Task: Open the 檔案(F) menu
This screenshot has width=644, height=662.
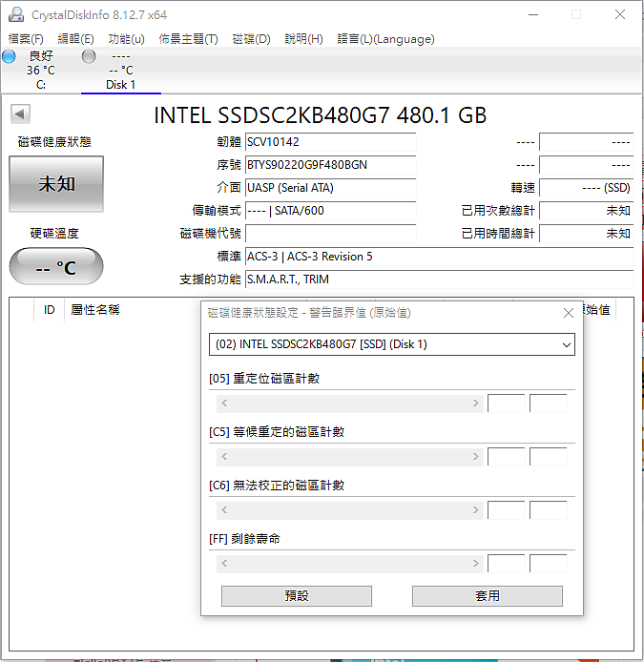Action: click(x=26, y=39)
